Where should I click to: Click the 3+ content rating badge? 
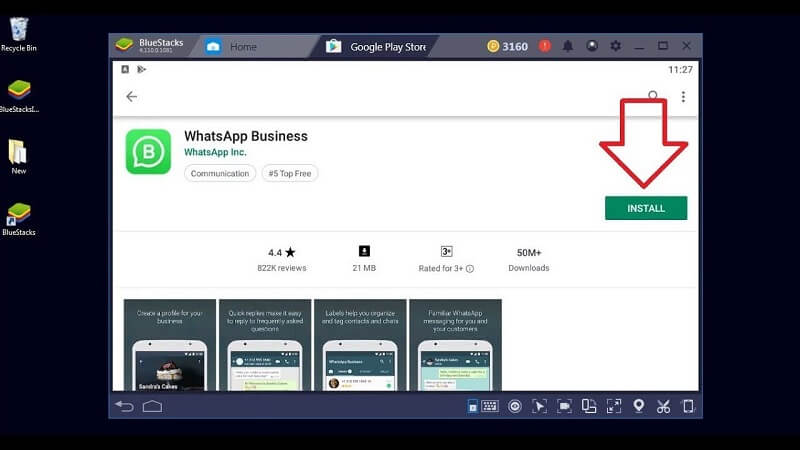coord(446,252)
